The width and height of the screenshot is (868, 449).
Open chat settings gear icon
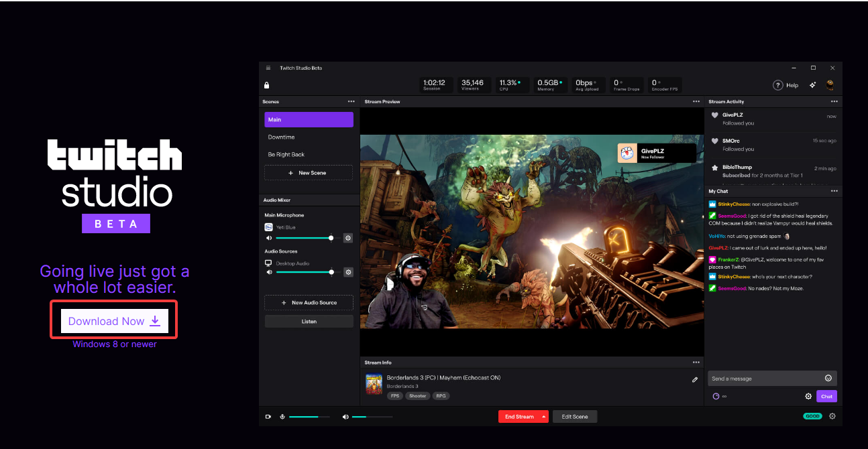[x=808, y=396]
